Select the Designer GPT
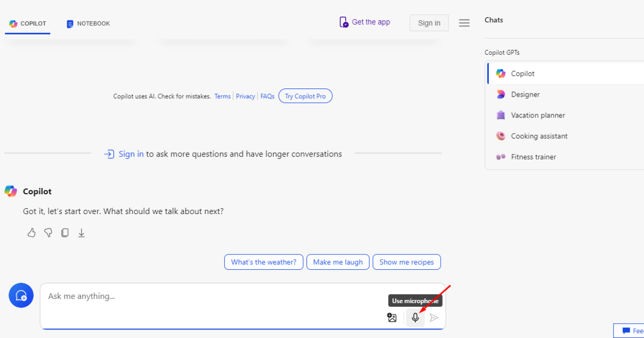 [x=566, y=94]
